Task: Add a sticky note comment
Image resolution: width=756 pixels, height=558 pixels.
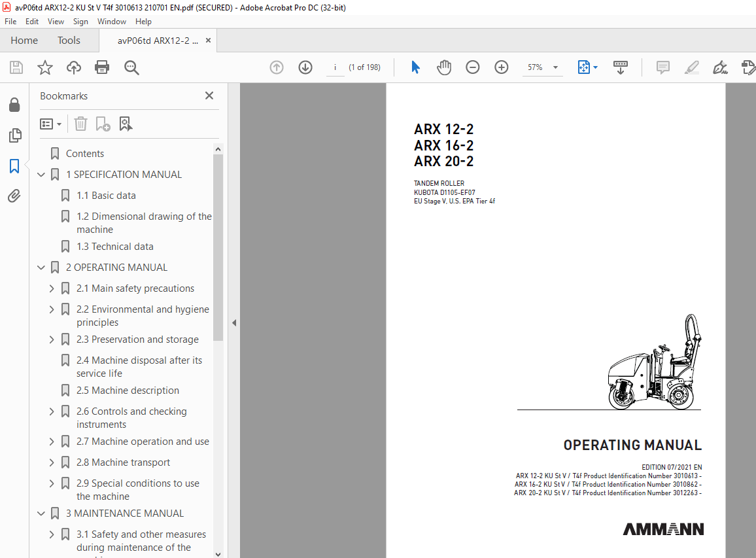Action: pos(663,67)
